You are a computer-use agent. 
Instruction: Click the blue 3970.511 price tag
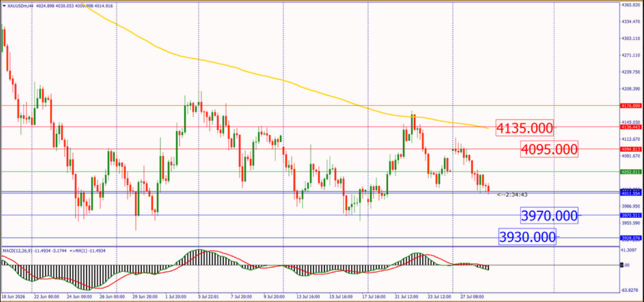pos(631,215)
